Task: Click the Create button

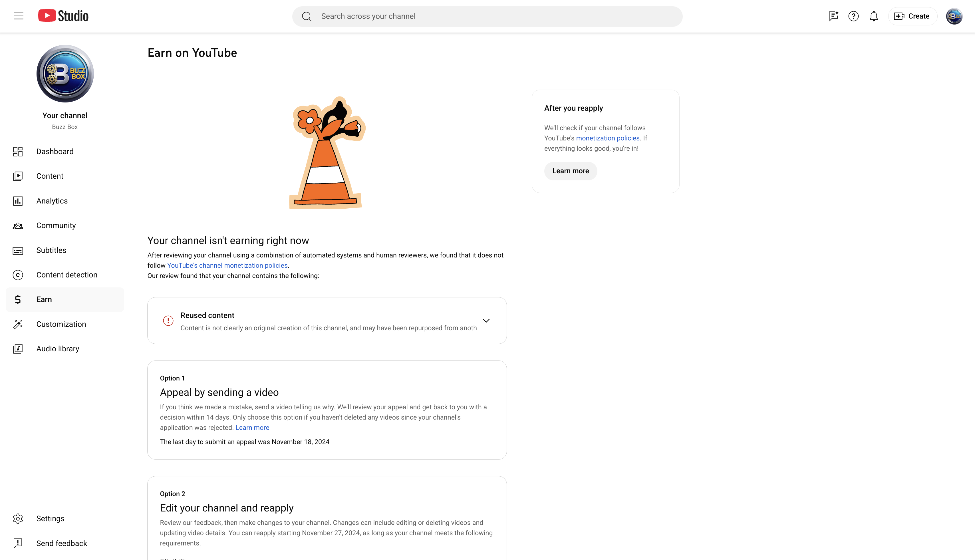Action: [x=912, y=16]
